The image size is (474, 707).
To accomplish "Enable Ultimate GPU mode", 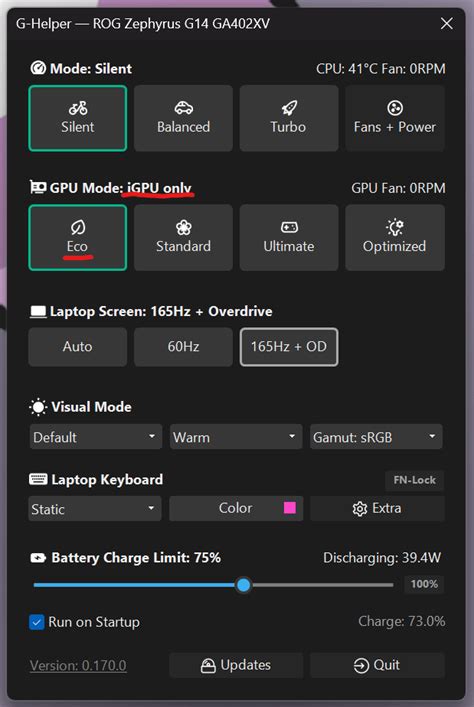I will [x=289, y=238].
